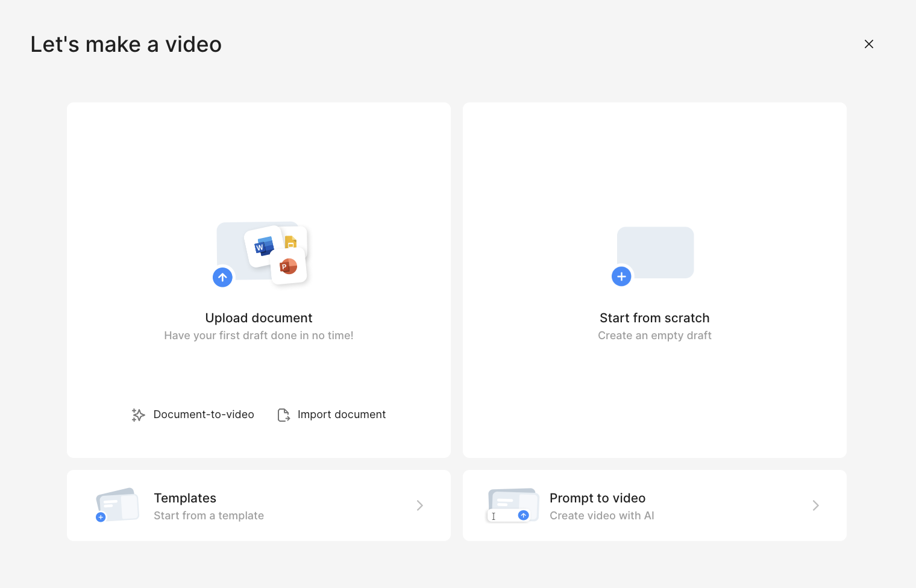The width and height of the screenshot is (916, 588).
Task: Click 'Have your first draft done in no time!'
Action: [x=259, y=336]
